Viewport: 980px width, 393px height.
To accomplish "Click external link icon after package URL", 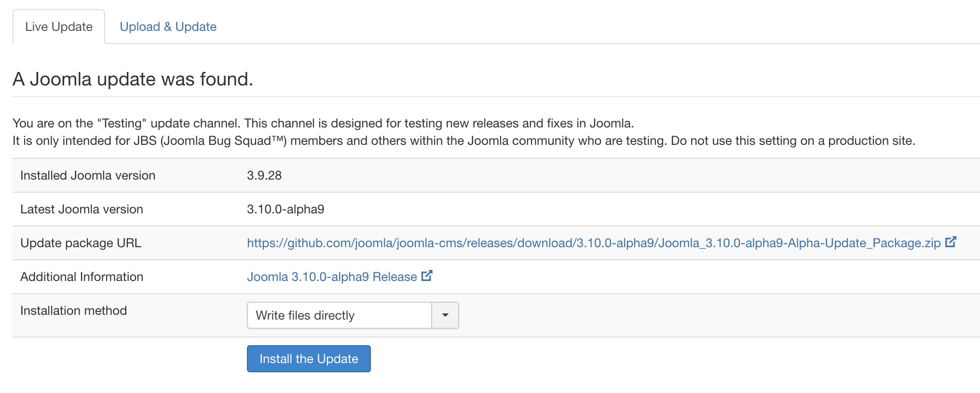I will pos(951,242).
